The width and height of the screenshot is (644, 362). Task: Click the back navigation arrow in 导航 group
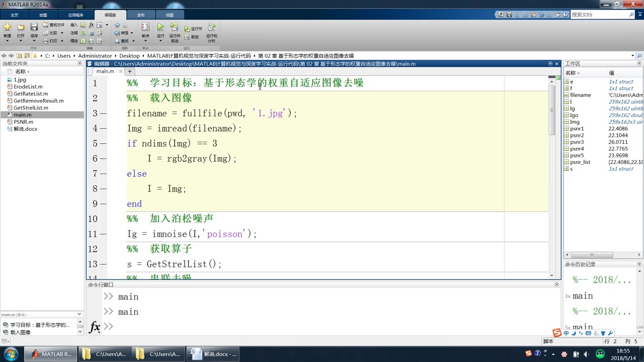pyautogui.click(x=117, y=25)
